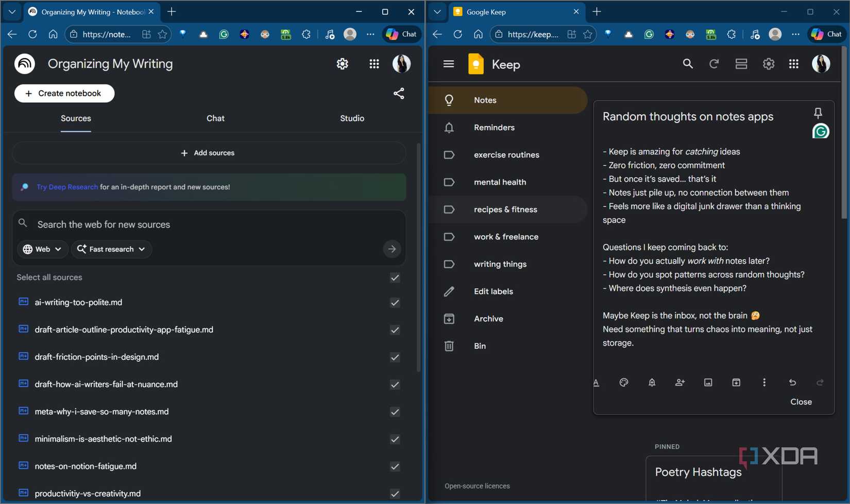This screenshot has width=850, height=504.
Task: Open the Poetry Hashtags pinned note
Action: click(713, 479)
